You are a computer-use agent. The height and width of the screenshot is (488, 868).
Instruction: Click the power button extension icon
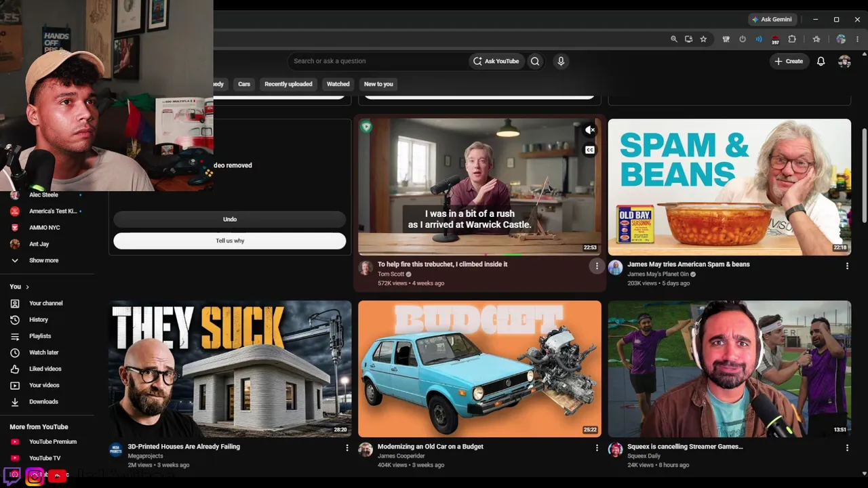[743, 39]
